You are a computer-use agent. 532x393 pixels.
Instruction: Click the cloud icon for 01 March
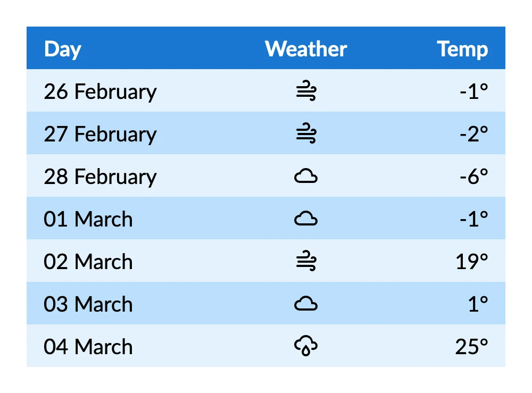pyautogui.click(x=306, y=219)
